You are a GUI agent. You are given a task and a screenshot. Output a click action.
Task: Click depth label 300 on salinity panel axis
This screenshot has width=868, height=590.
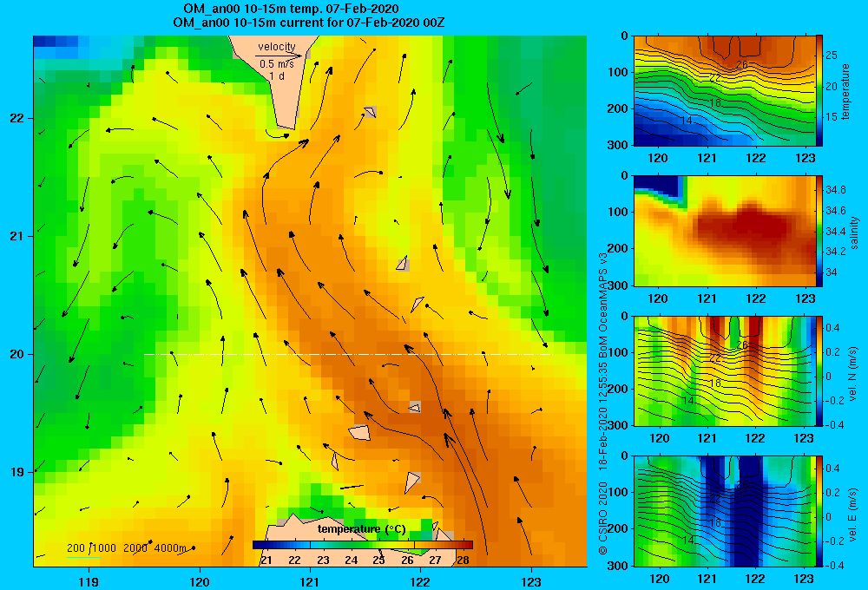coord(618,285)
